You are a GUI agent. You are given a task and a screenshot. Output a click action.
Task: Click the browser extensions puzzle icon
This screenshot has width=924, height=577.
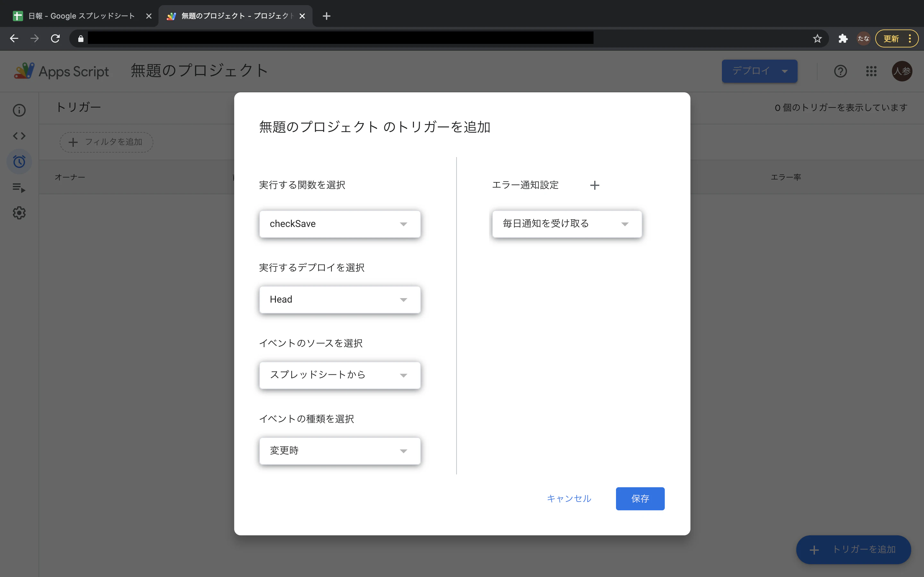[843, 38]
